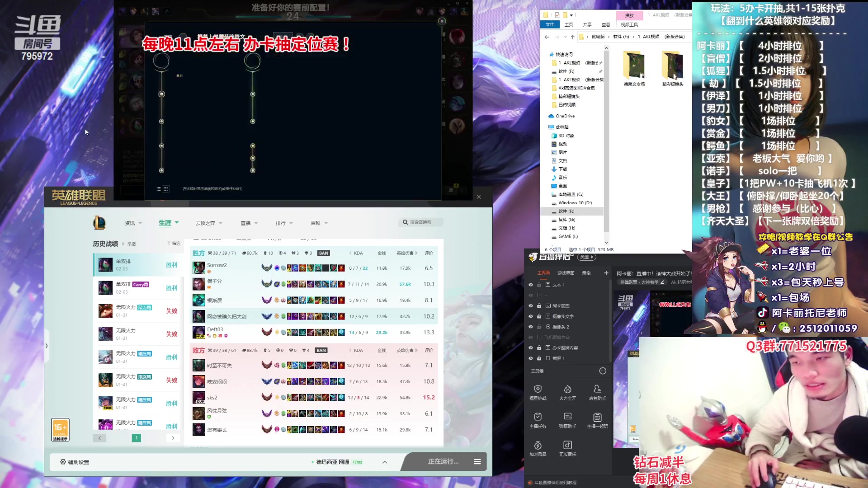Click the 辅助设置 button
This screenshot has height=488, width=868.
(x=75, y=462)
